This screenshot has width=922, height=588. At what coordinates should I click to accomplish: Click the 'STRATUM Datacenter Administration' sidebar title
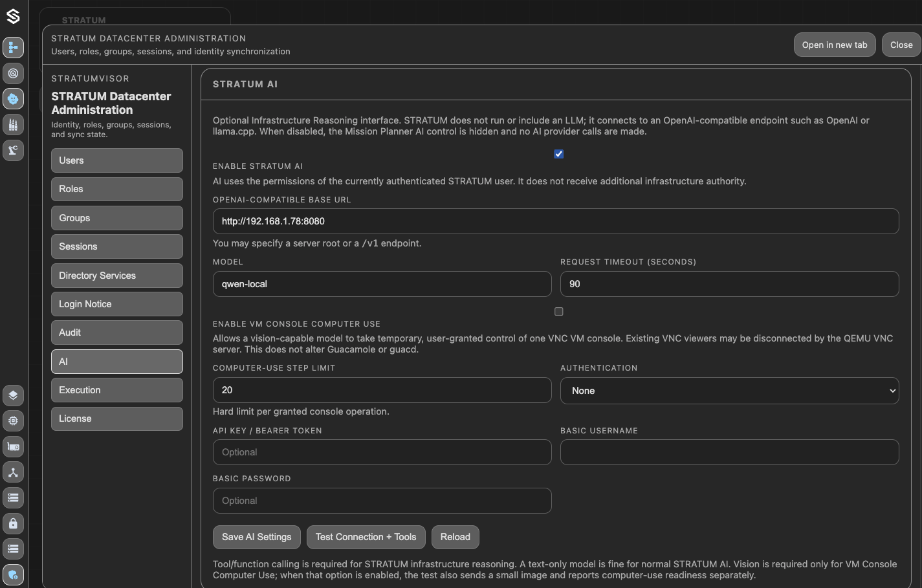pos(111,103)
